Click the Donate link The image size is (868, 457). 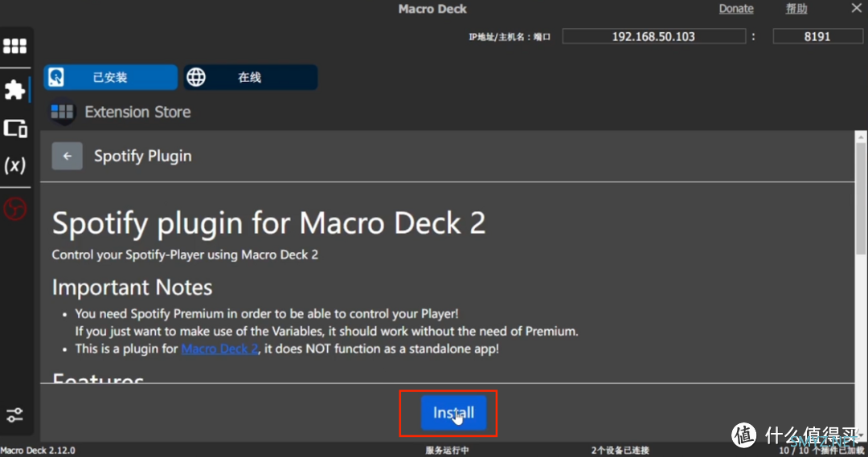click(x=736, y=8)
